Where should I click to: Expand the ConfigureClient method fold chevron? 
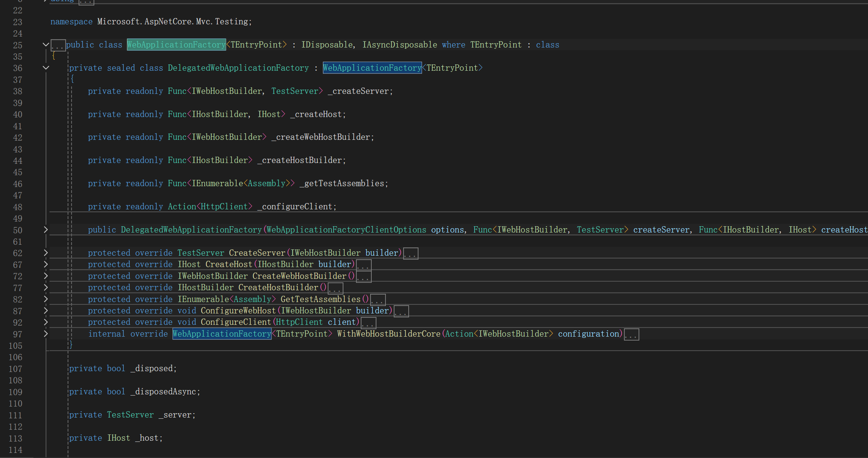pos(46,322)
